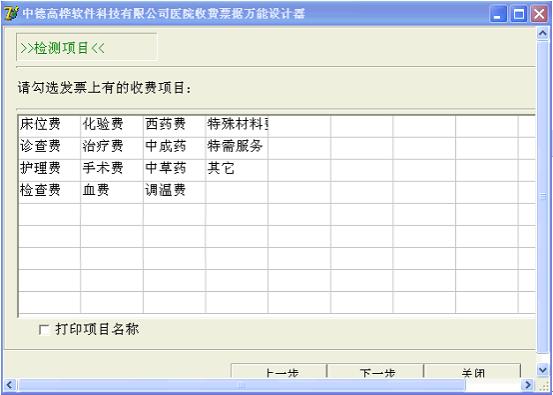Select the 床位费 cell
The width and height of the screenshot is (553, 395).
point(49,127)
